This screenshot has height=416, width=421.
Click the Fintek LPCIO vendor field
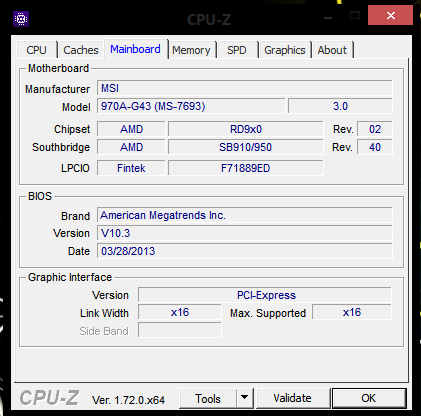(x=131, y=168)
